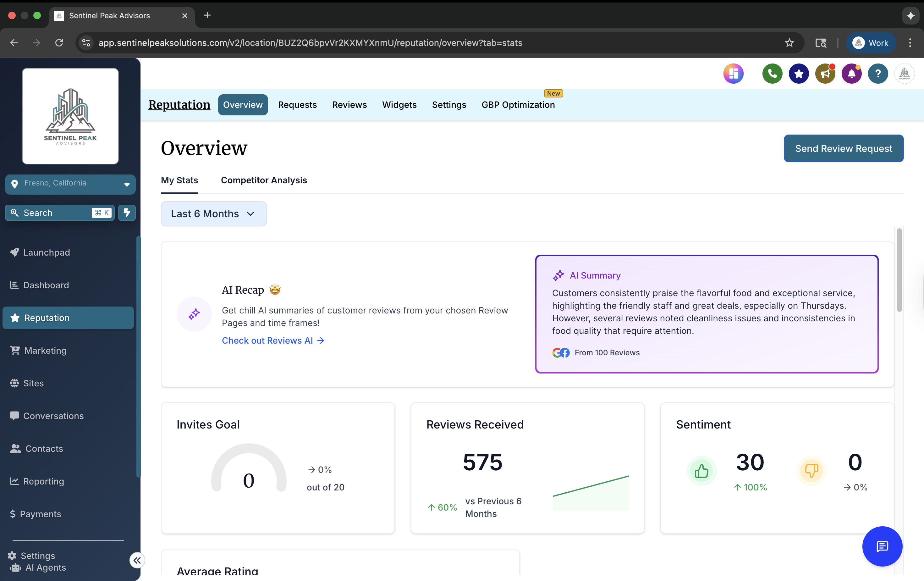Click the lightning bolt quick actions icon
The height and width of the screenshot is (581, 924).
127,213
